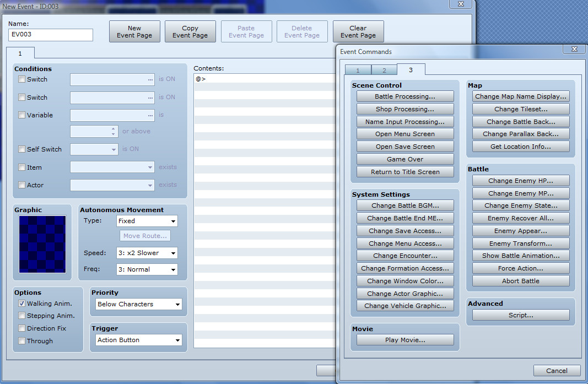Enable the Item condition checkbox
Viewport: 588px width, 384px height.
[x=21, y=167]
